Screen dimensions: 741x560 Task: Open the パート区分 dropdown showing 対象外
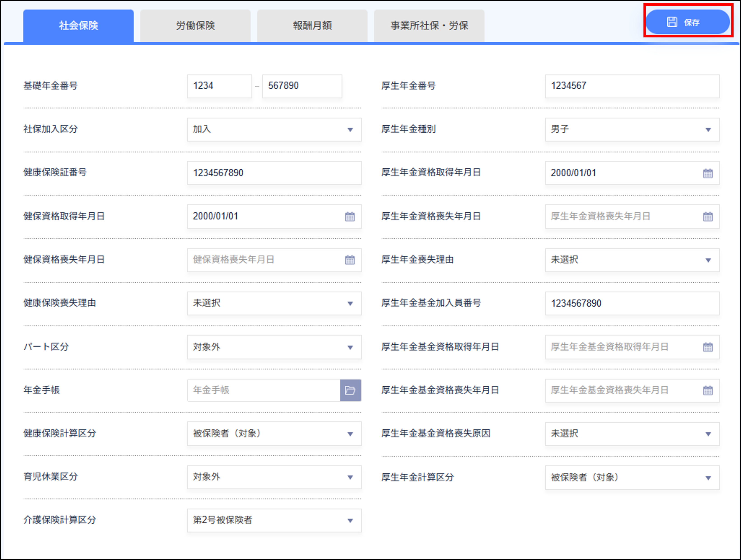pyautogui.click(x=274, y=347)
